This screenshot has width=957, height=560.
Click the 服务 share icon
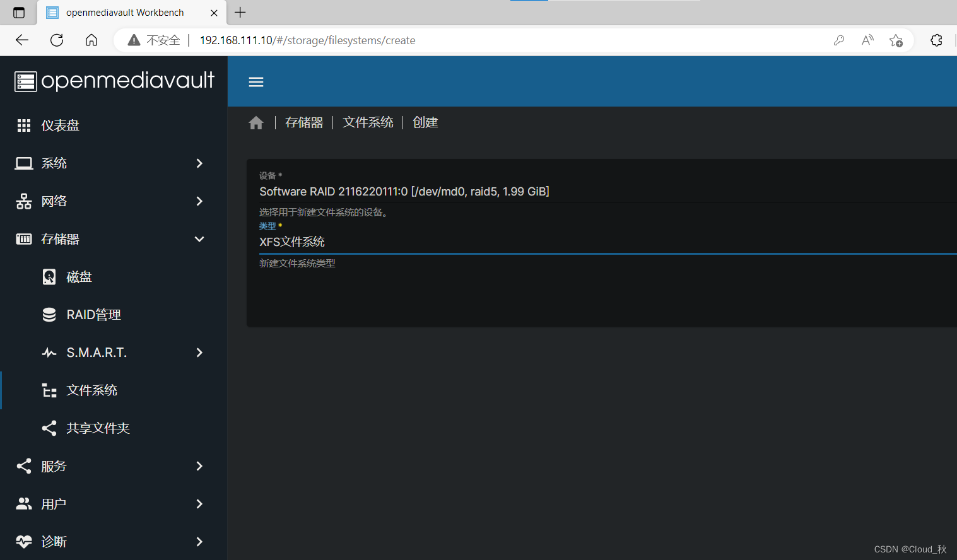24,466
